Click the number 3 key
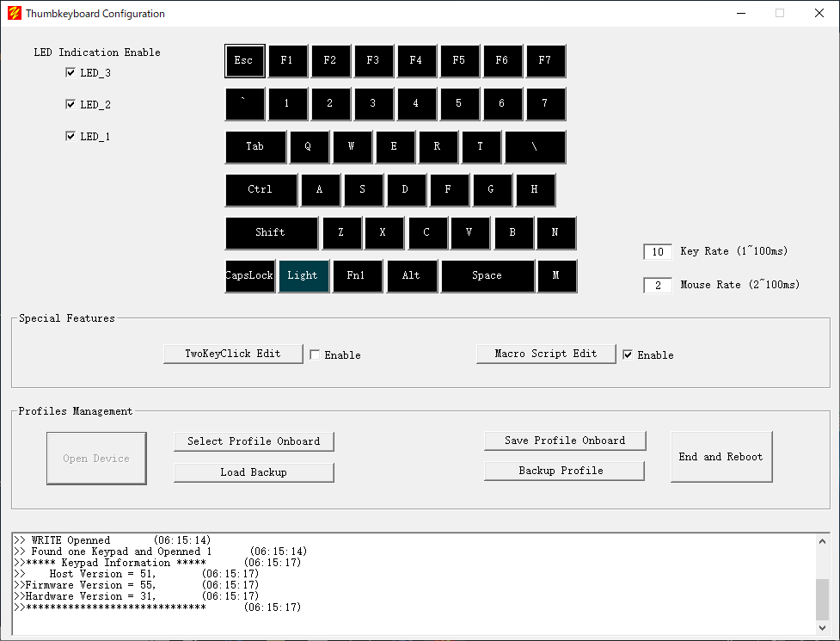The image size is (840, 641). click(373, 104)
